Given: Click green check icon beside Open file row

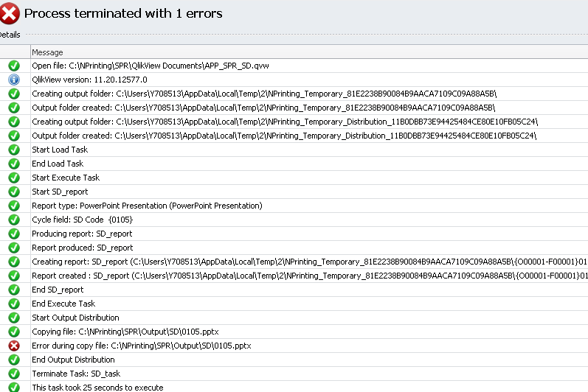Looking at the screenshot, I should [x=14, y=66].
